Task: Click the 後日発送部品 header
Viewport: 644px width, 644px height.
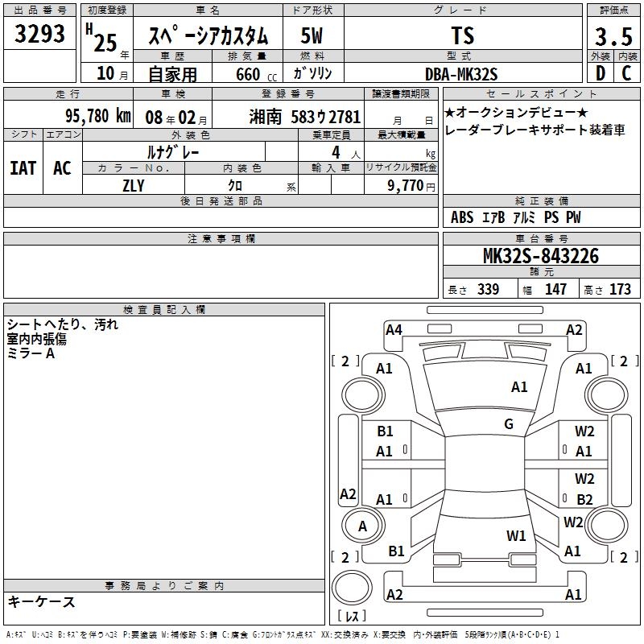Action: (221, 200)
